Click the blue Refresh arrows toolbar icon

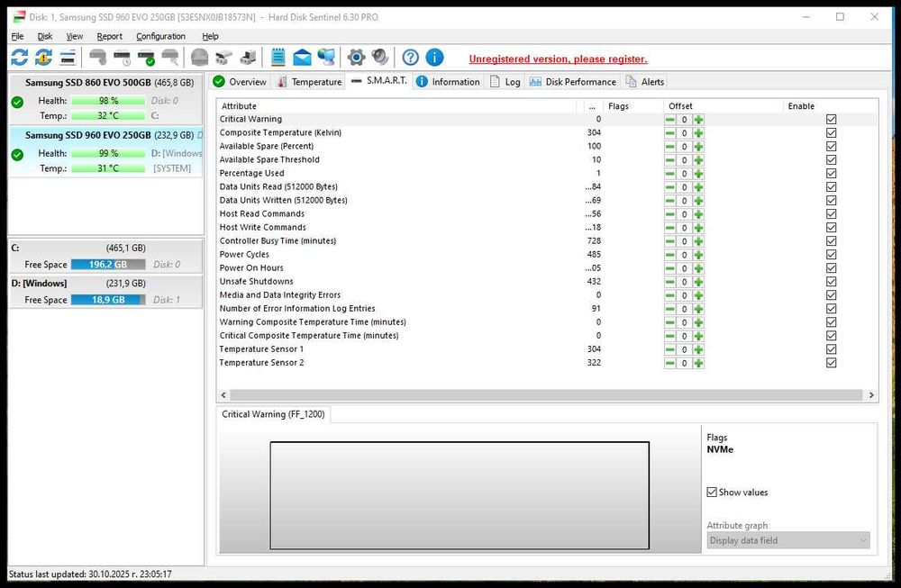point(20,58)
